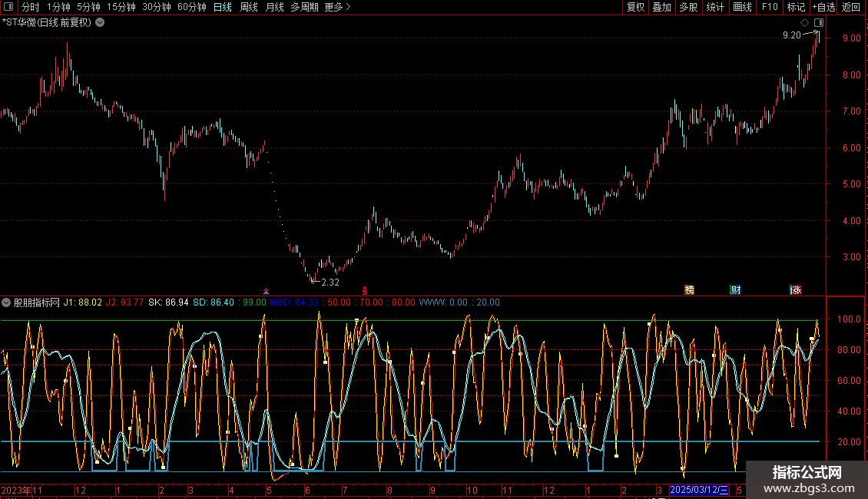868x499 pixels.
Task: Switch to the 分时 intraday view
Action: [31, 7]
